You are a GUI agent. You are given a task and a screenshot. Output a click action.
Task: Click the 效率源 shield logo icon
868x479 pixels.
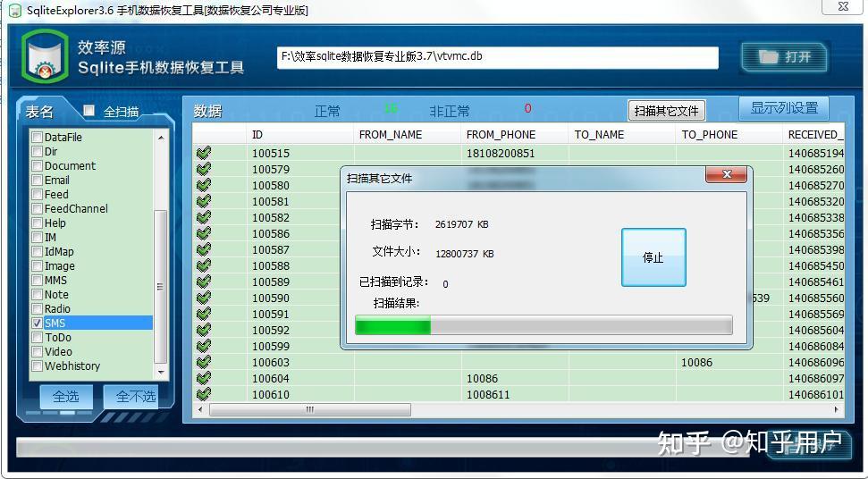click(45, 56)
